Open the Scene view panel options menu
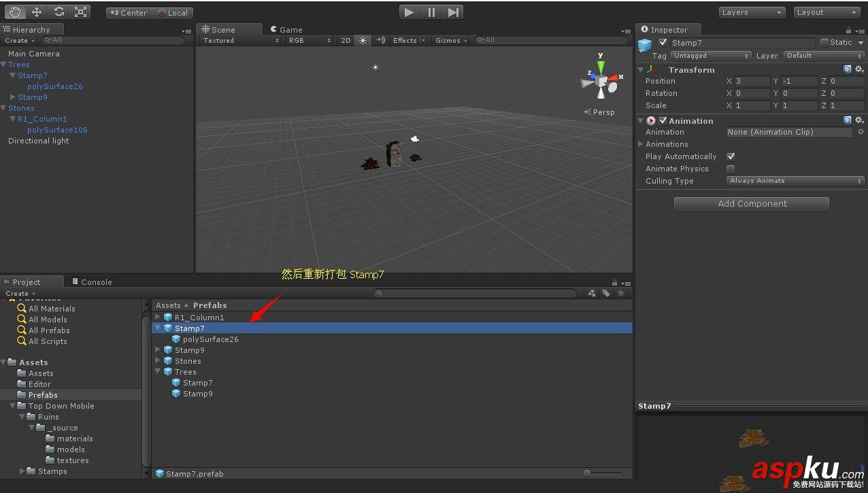The width and height of the screenshot is (868, 493). pyautogui.click(x=627, y=31)
